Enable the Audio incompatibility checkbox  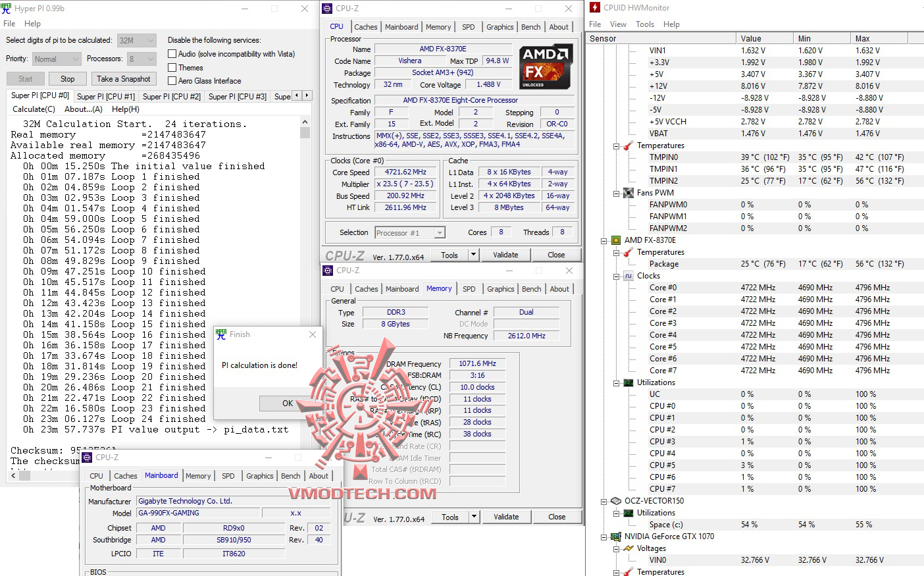click(172, 54)
